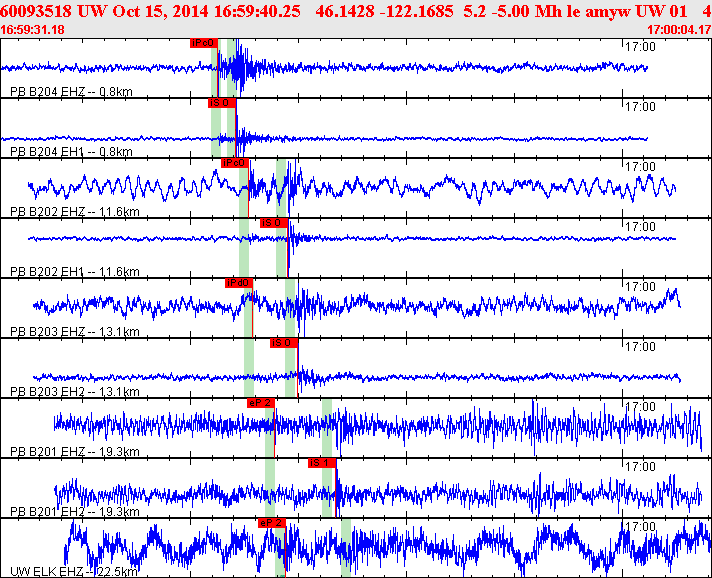The image size is (712, 578).
Task: Click the eP 2 pick flag on B201 EHZ
Action: tap(260, 403)
